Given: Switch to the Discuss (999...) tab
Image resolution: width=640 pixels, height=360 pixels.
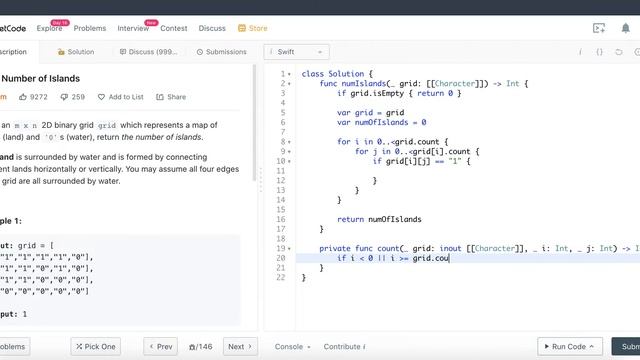Looking at the screenshot, I should pyautogui.click(x=149, y=52).
